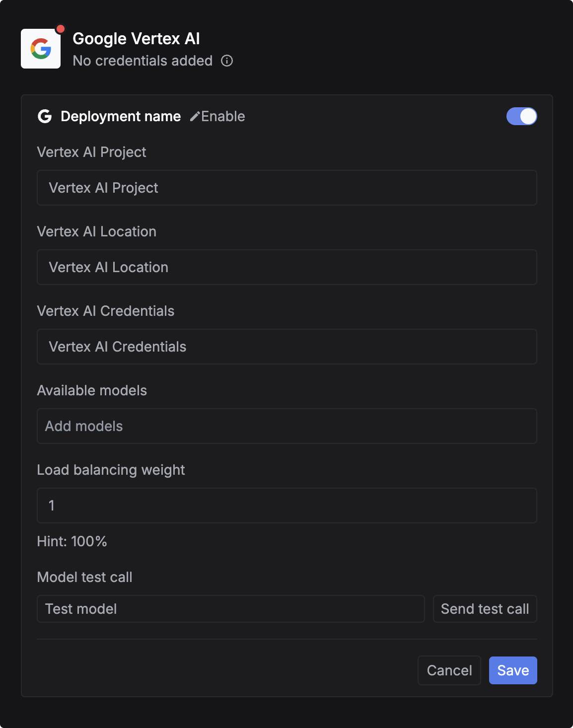Open the Add models selector
The image size is (573, 728).
coord(286,426)
